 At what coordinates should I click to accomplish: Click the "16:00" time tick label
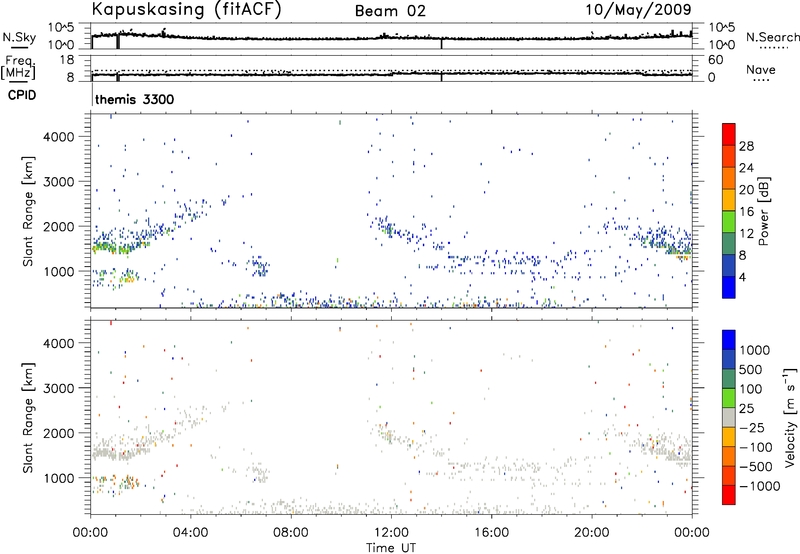tap(491, 533)
